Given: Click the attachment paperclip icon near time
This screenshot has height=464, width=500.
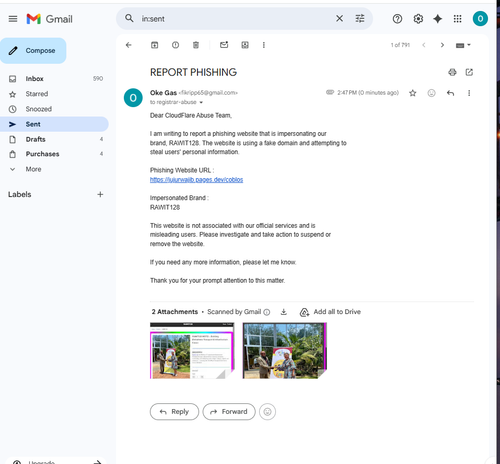Looking at the screenshot, I should click(330, 92).
